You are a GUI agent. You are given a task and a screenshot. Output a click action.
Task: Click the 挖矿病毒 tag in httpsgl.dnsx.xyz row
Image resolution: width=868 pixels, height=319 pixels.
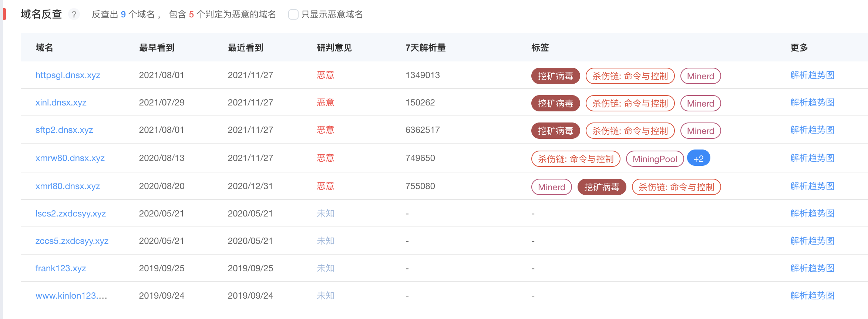(555, 76)
